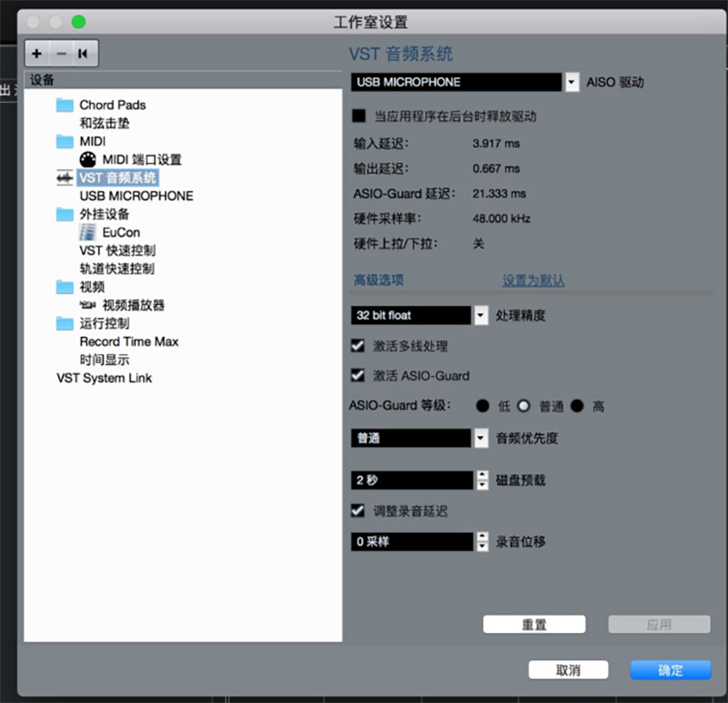The height and width of the screenshot is (703, 728).
Task: Click the 磁盘预载 stepper arrows
Action: tap(482, 480)
